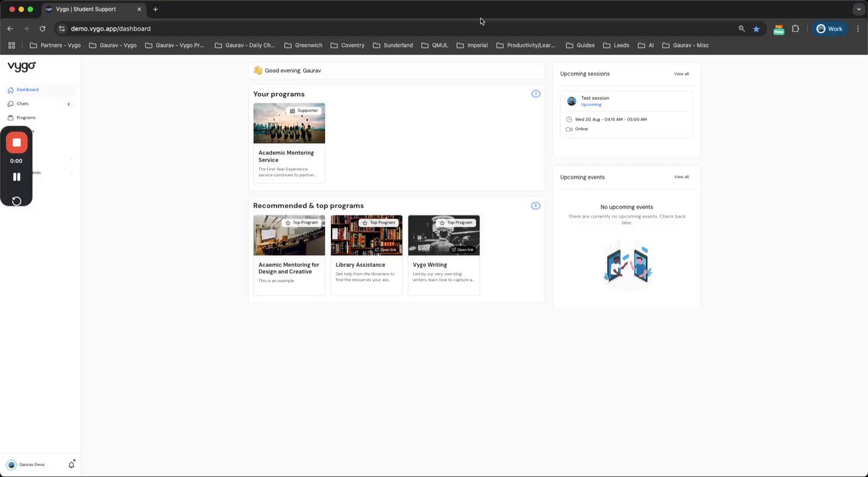Open the Sunderland bookmark folder
The width and height of the screenshot is (868, 477).
(393, 45)
